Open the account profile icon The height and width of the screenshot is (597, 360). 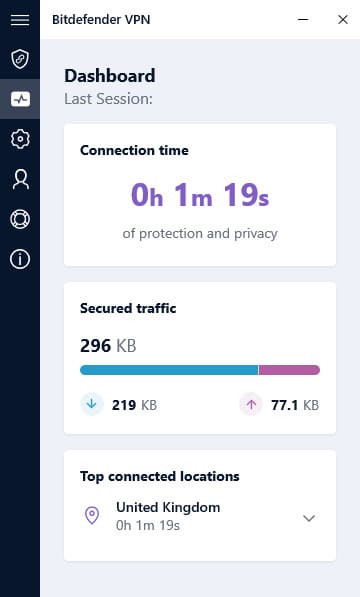tap(20, 179)
